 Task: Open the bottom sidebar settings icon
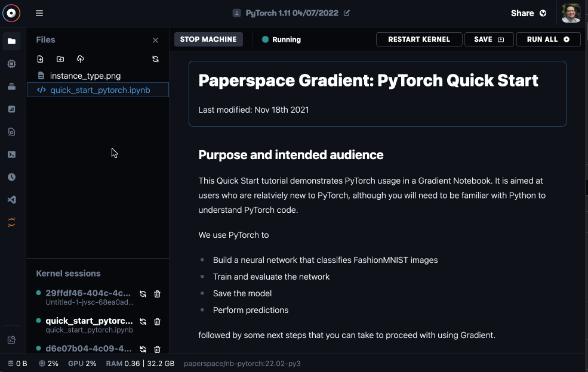11,340
